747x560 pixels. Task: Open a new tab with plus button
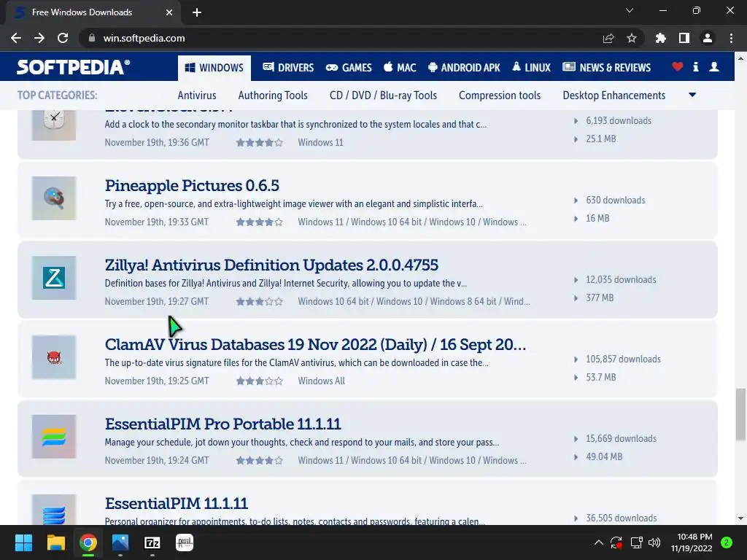pyautogui.click(x=197, y=12)
